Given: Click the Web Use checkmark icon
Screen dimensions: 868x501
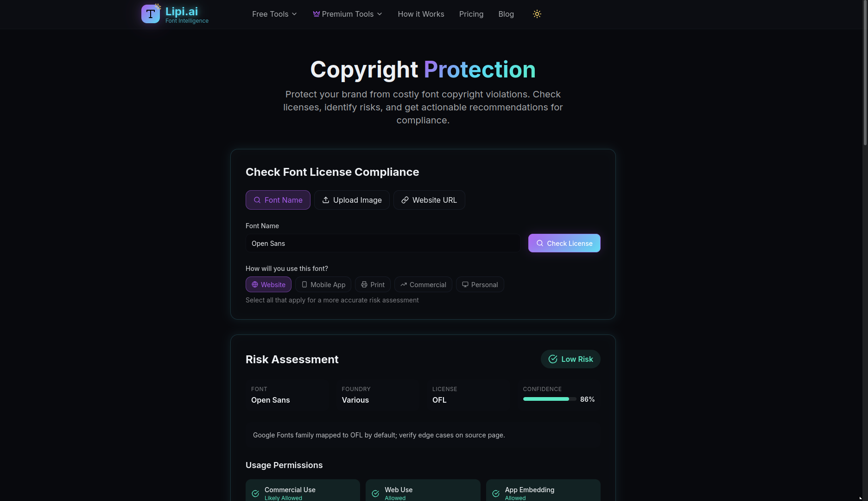Looking at the screenshot, I should click(x=375, y=494).
